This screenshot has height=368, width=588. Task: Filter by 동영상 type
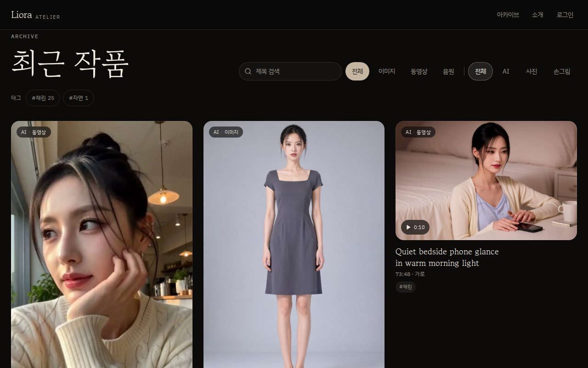pos(419,71)
